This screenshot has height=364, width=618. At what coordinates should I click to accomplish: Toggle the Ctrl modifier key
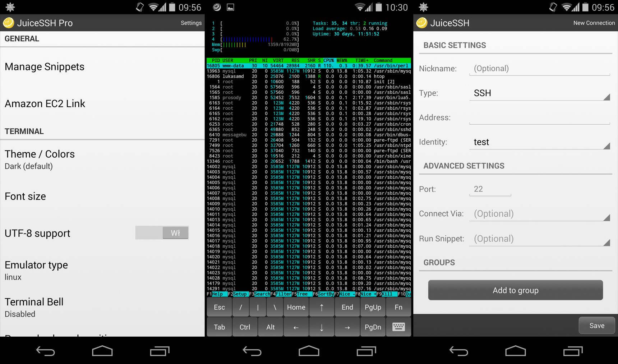click(245, 327)
